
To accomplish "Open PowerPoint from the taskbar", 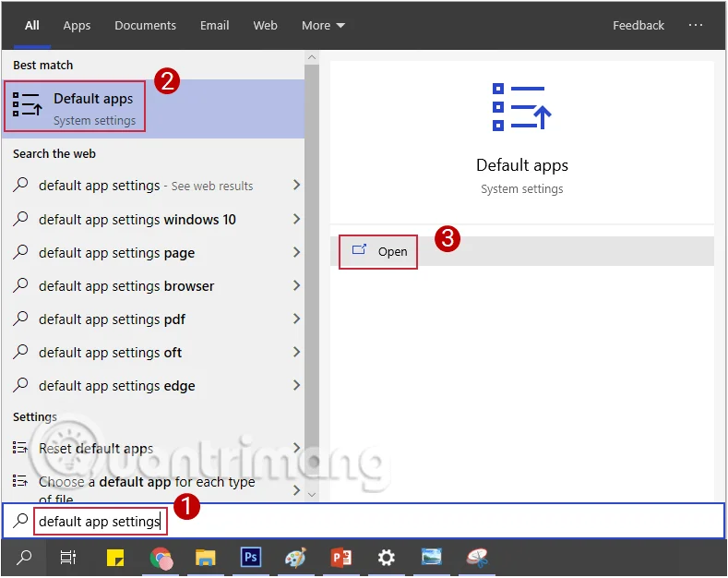I will (341, 558).
